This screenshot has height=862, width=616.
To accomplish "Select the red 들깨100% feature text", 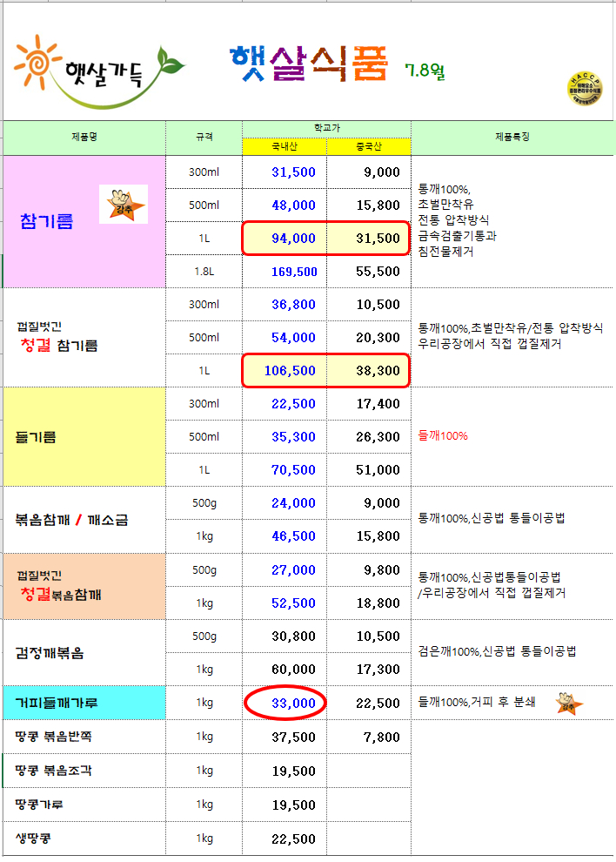I will click(443, 436).
